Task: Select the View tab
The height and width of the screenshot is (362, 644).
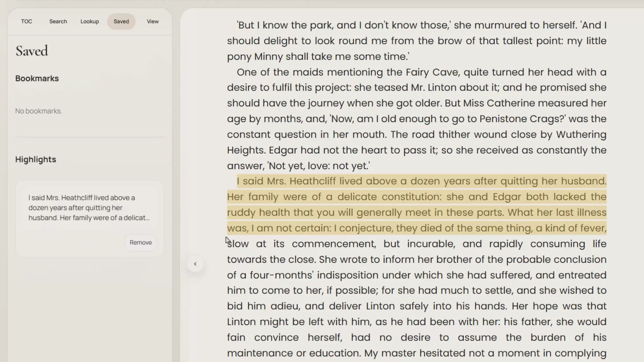Action: pos(152,21)
